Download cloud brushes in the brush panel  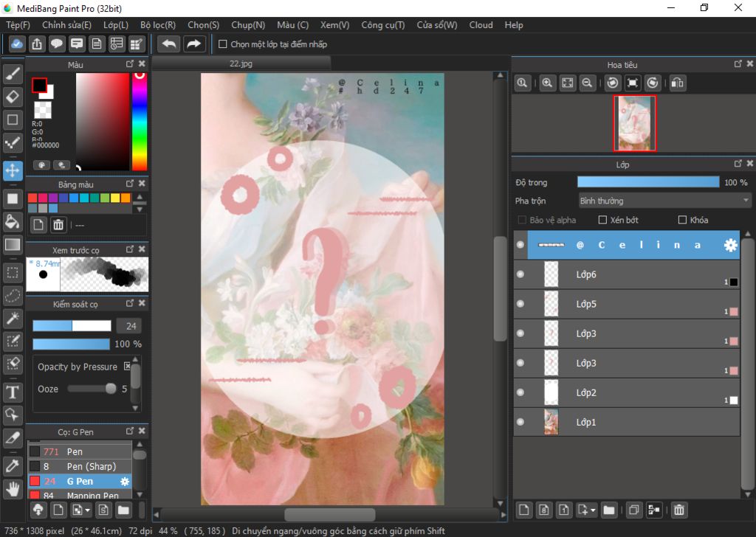tap(38, 510)
